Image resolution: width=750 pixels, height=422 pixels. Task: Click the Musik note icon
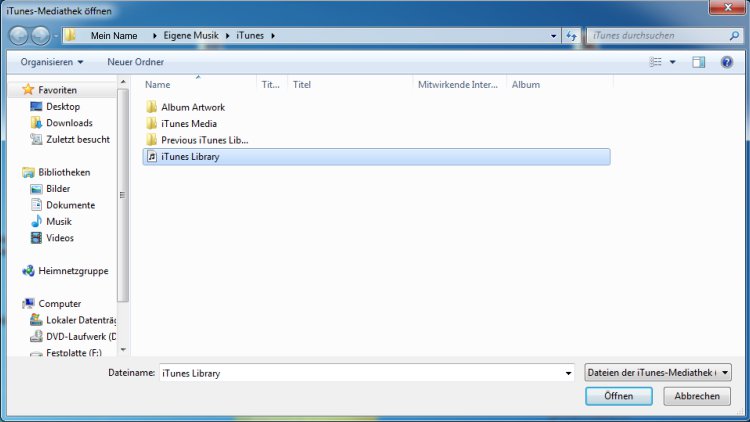click(x=36, y=222)
